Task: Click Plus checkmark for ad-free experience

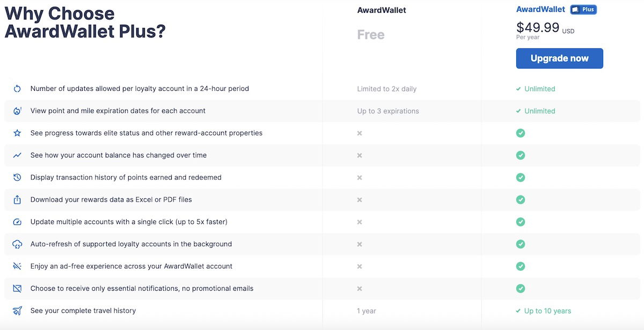Action: point(520,267)
